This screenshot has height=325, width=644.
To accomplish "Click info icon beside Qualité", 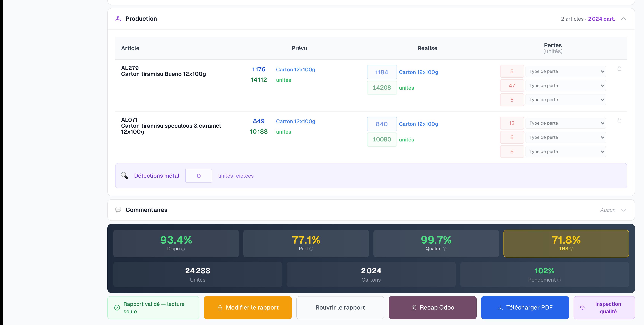I will (444, 249).
